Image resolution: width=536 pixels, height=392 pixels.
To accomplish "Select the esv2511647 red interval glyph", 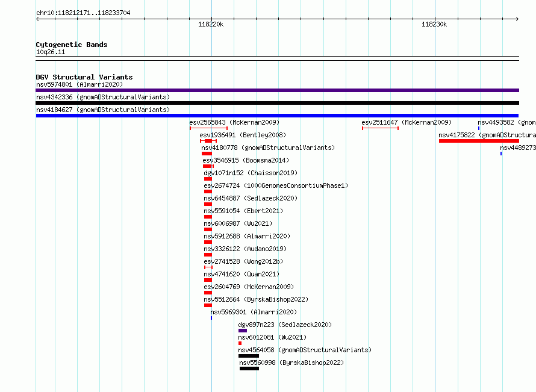I will click(380, 128).
